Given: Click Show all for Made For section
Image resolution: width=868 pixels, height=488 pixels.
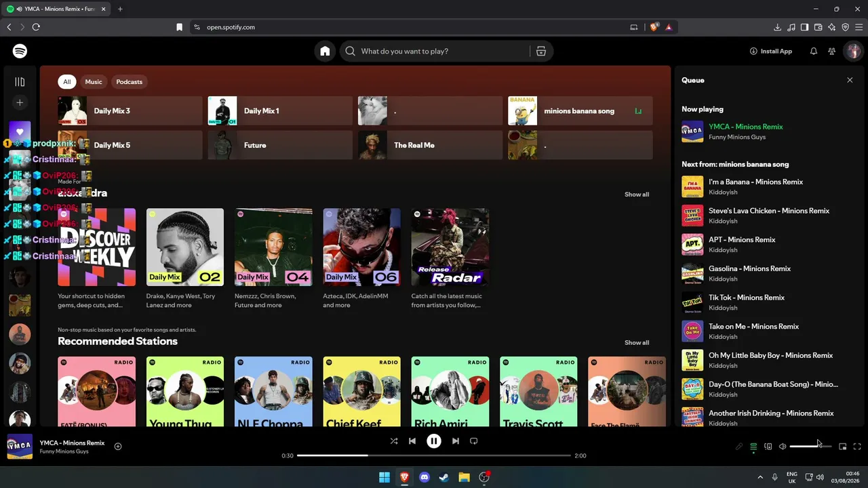Looking at the screenshot, I should pyautogui.click(x=637, y=195).
